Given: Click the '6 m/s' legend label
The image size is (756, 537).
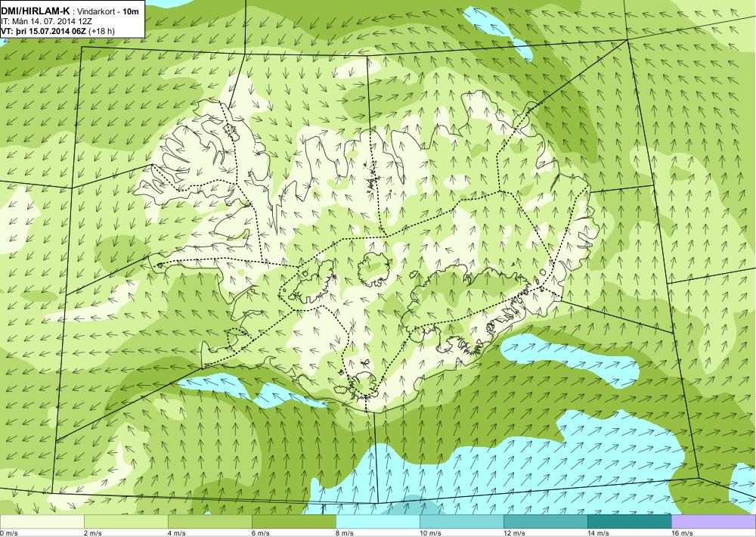Looking at the screenshot, I should tap(260, 533).
